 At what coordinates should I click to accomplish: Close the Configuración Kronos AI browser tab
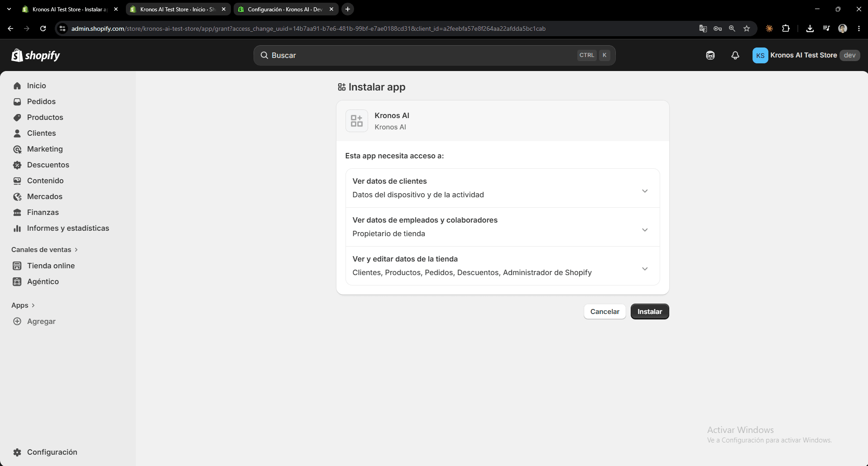coord(331,9)
